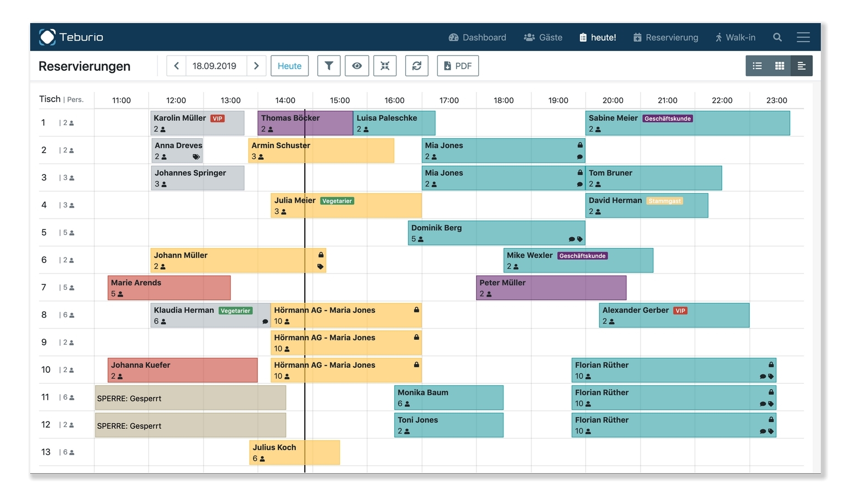The width and height of the screenshot is (851, 504).
Task: Open Monika Baum reservation
Action: coord(449,397)
